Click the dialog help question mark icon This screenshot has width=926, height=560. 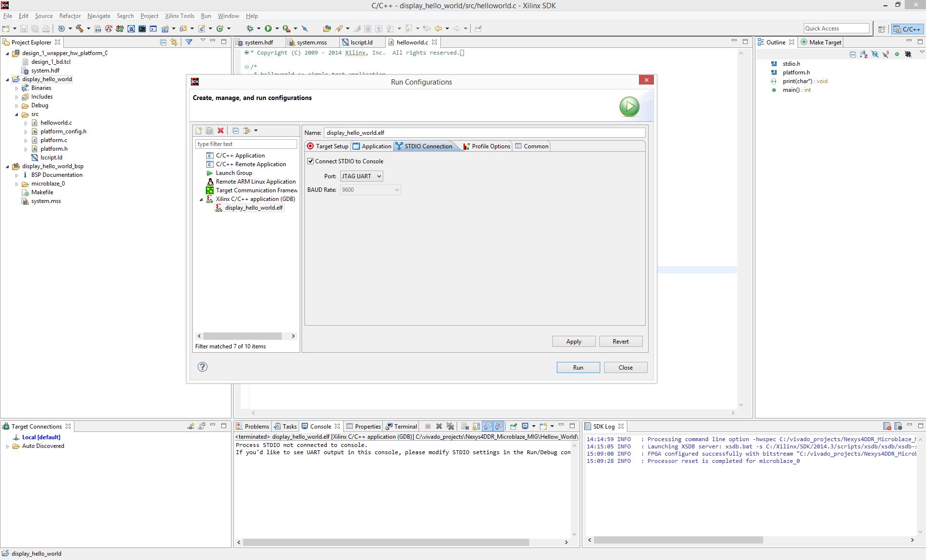coord(203,367)
